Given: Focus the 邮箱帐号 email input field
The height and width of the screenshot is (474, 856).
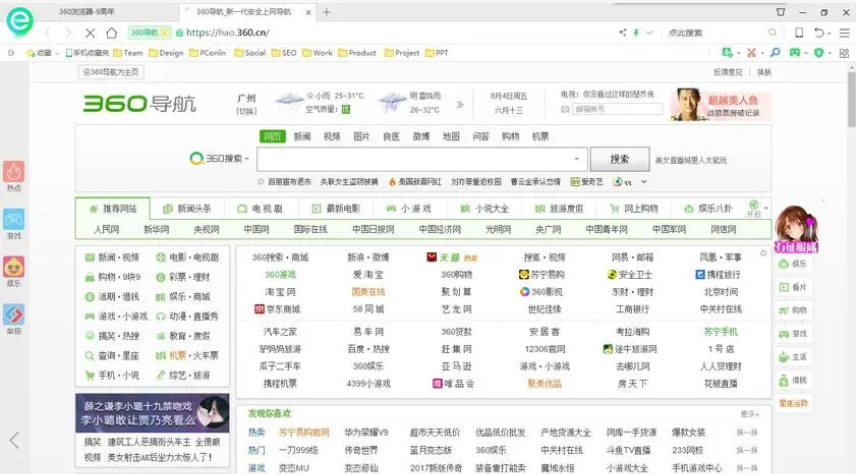Looking at the screenshot, I should click(616, 109).
